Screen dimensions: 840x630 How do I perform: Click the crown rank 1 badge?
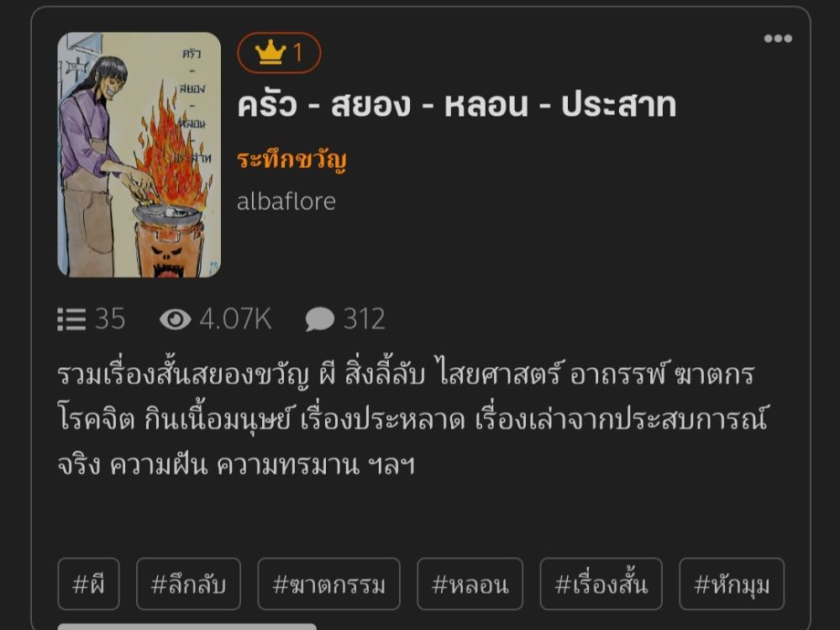[x=279, y=52]
